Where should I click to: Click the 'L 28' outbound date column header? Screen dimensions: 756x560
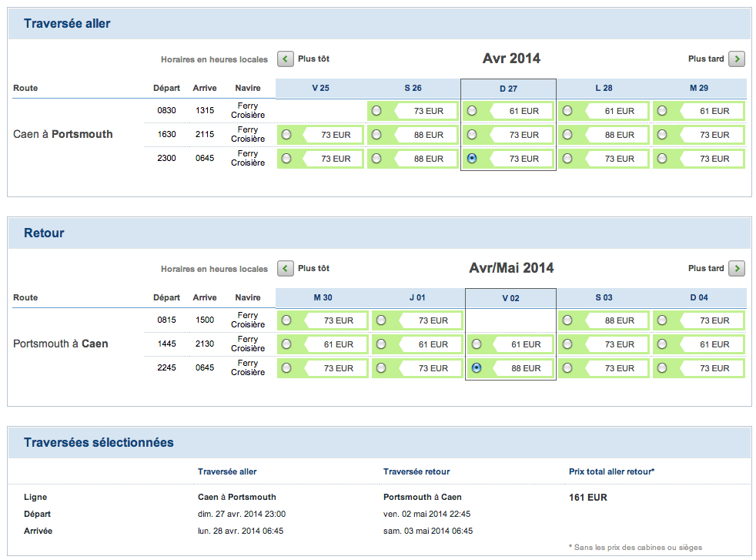click(x=604, y=89)
